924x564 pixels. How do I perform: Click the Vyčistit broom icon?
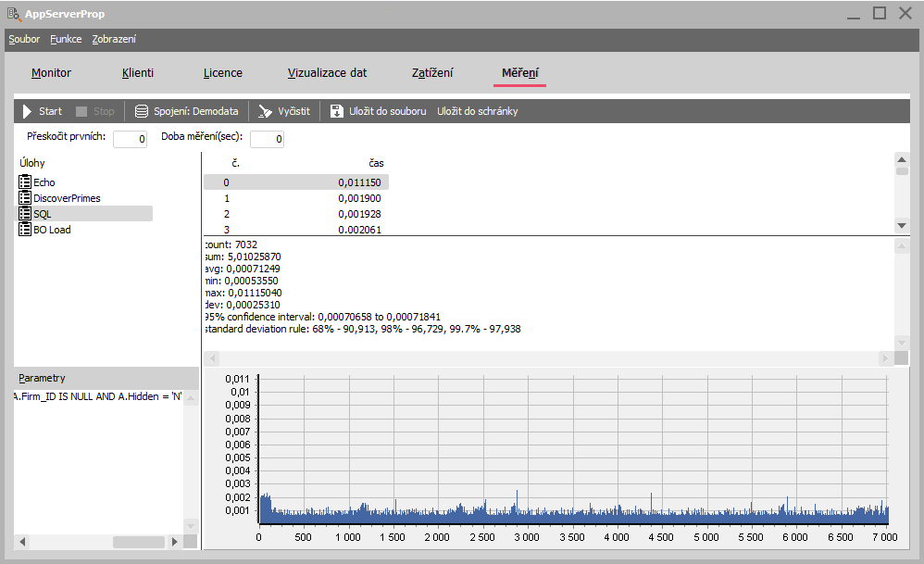click(x=266, y=111)
